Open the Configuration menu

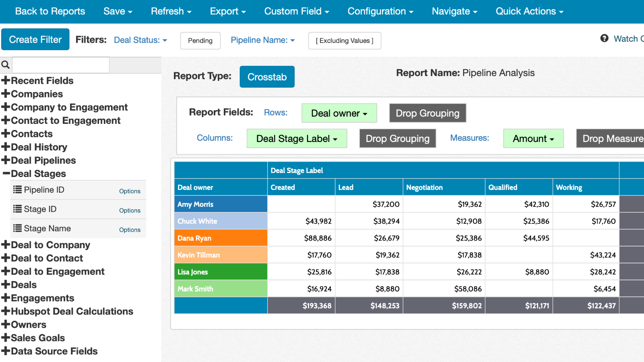pos(380,11)
